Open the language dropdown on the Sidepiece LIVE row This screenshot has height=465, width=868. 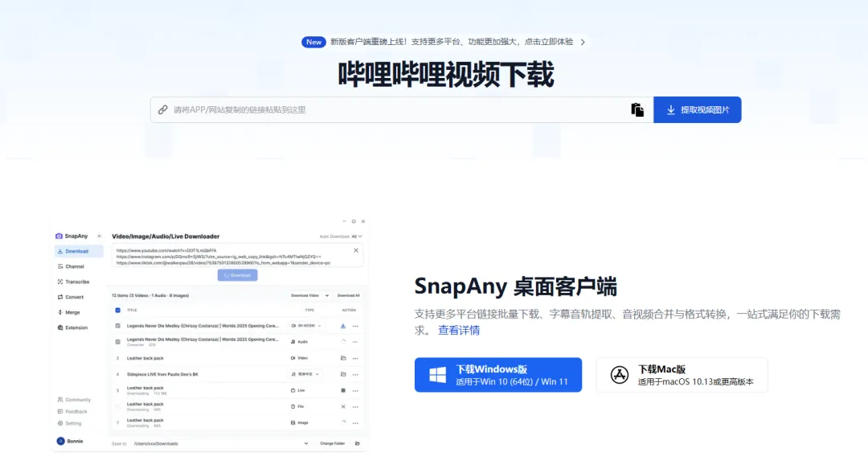306,374
